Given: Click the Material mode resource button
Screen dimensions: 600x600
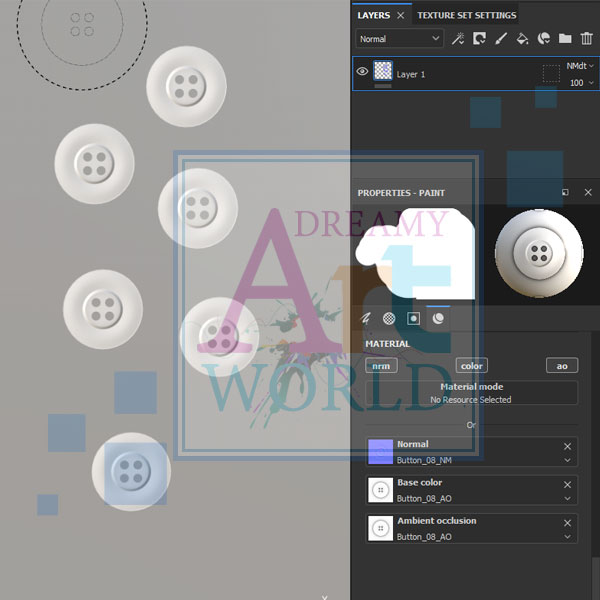Looking at the screenshot, I should coord(471,393).
